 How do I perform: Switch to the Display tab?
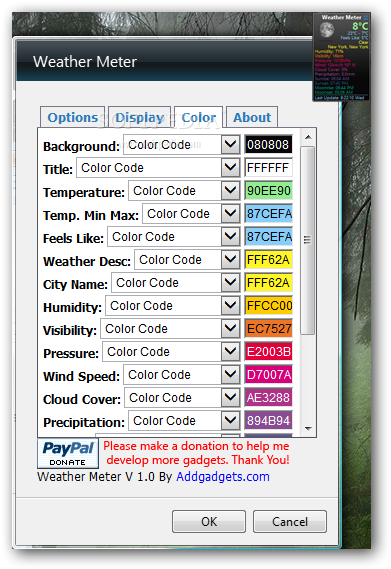pyautogui.click(x=139, y=117)
